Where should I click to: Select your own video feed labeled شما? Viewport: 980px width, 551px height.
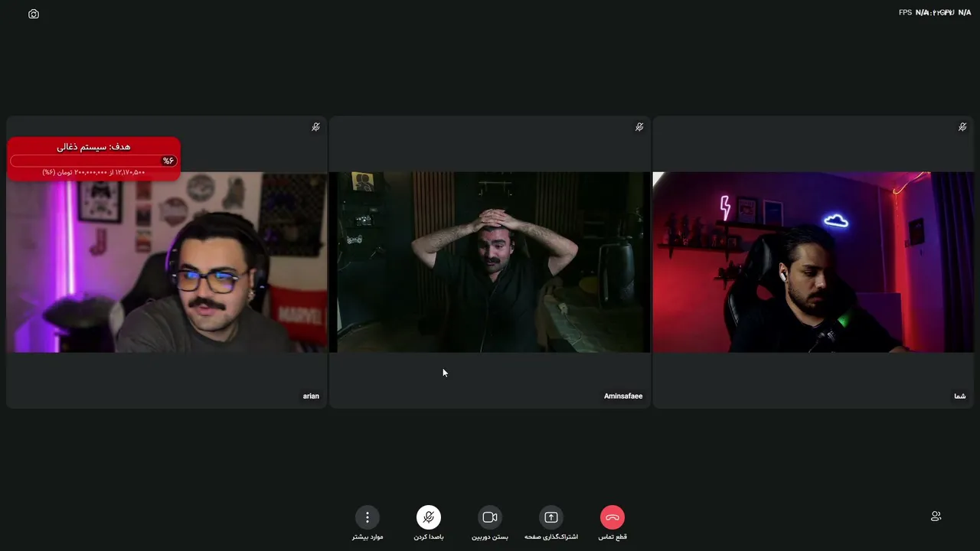point(813,262)
